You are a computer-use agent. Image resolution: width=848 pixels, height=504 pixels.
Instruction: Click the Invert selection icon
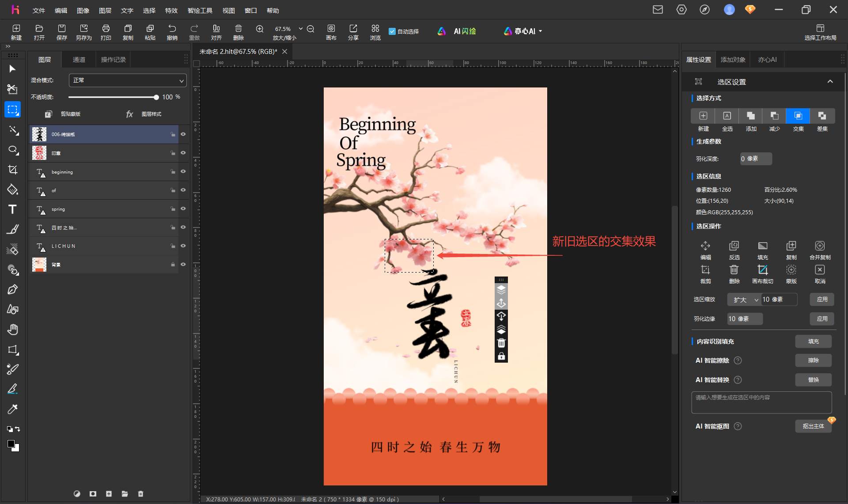(x=734, y=250)
